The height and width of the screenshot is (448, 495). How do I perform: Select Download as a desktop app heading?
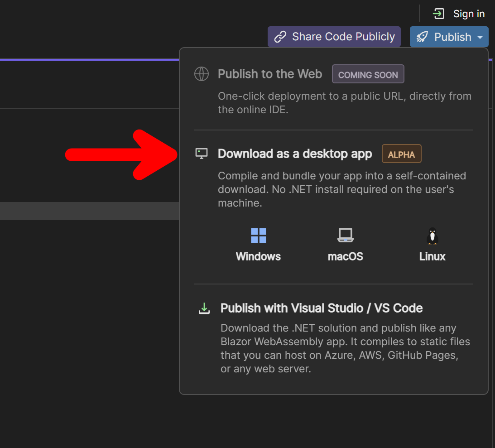295,154
